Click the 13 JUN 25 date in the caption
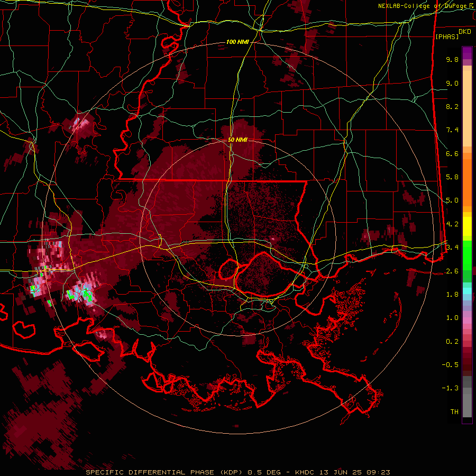Viewport: 476px width, 476px height. pos(340,472)
